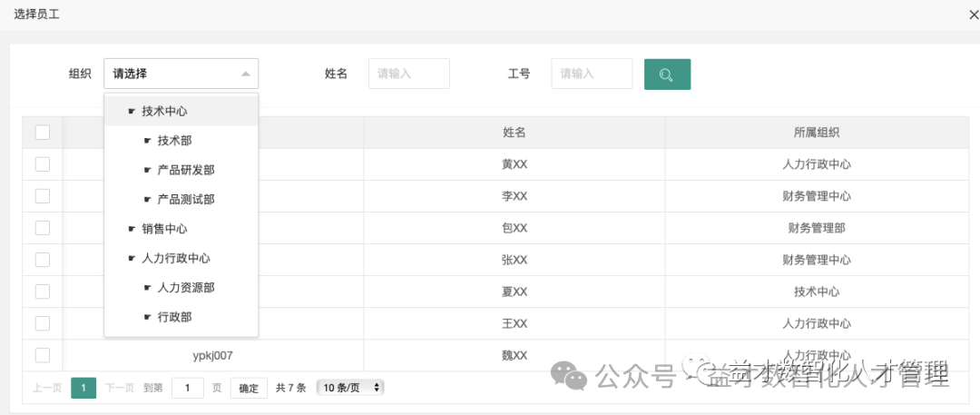This screenshot has height=415, width=980.
Task: Click the 包XX name cell
Action: tap(514, 229)
